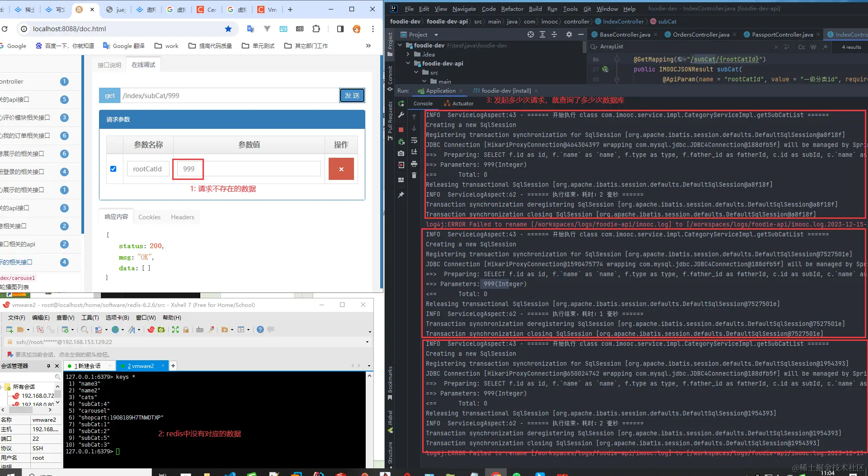This screenshot has height=476, width=868.
Task: Print the console output
Action: tap(414, 164)
